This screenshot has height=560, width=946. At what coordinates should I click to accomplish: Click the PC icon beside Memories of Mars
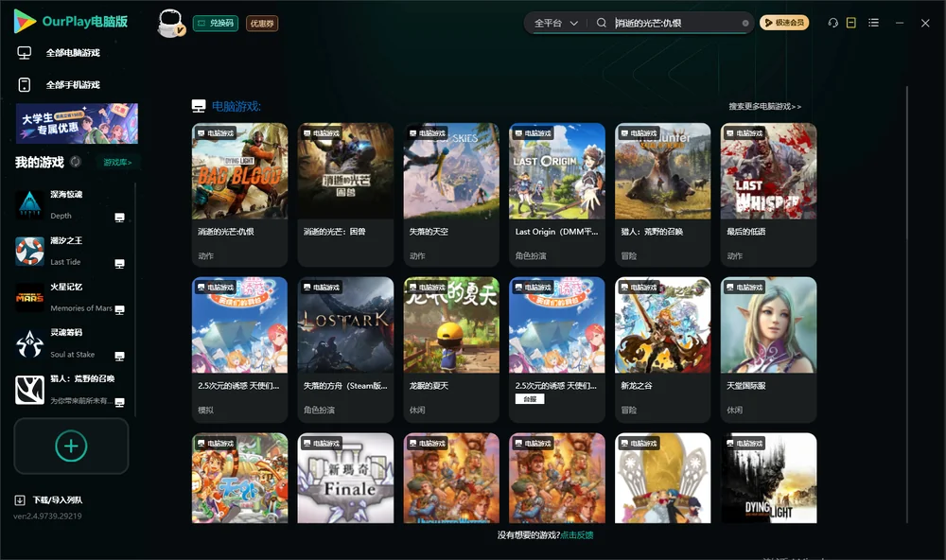pos(119,309)
